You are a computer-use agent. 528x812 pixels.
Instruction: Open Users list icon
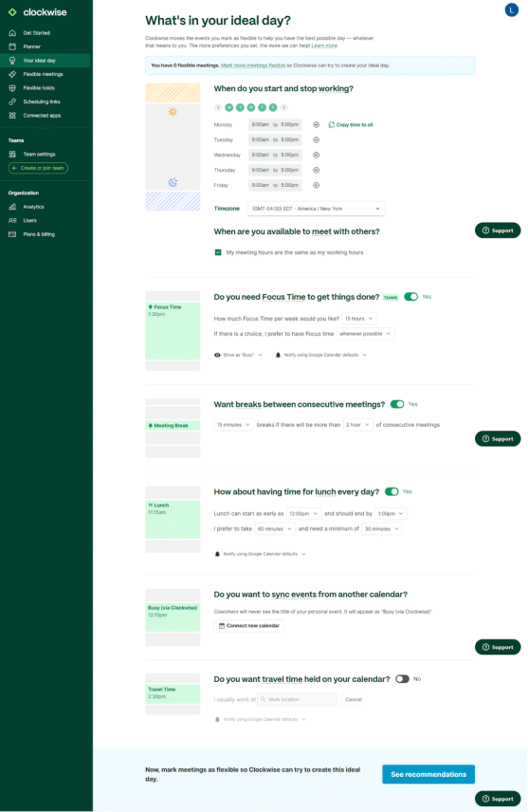pyautogui.click(x=12, y=221)
